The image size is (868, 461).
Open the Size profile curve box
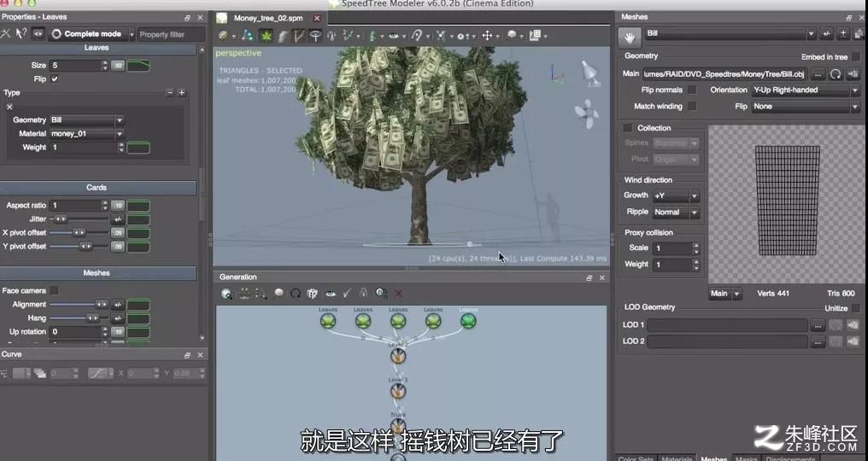tap(138, 65)
